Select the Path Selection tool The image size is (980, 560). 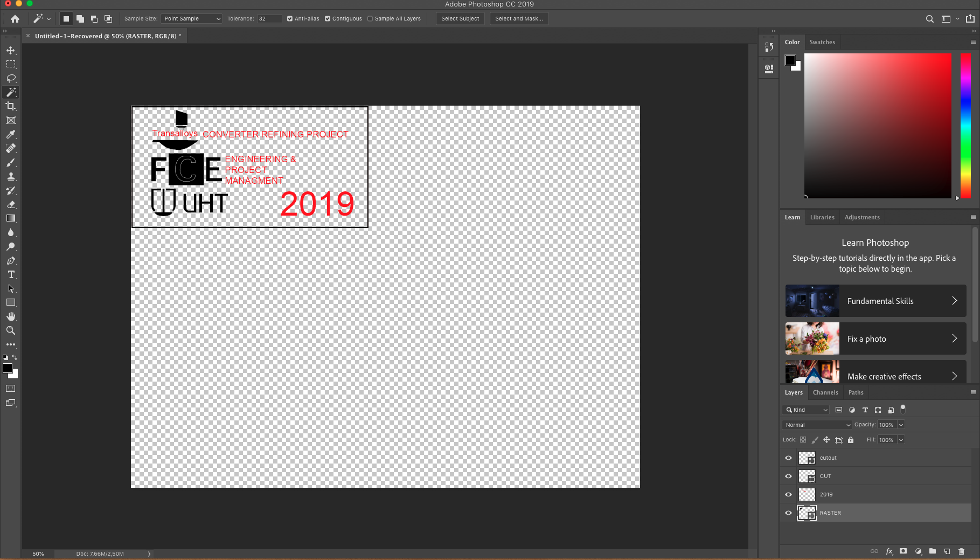pos(11,288)
